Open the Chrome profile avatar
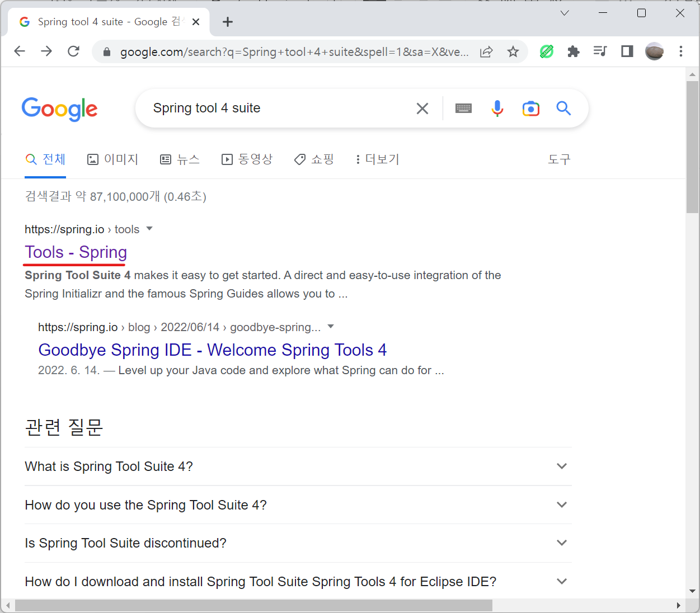Screen dimensions: 700x613 [654, 51]
